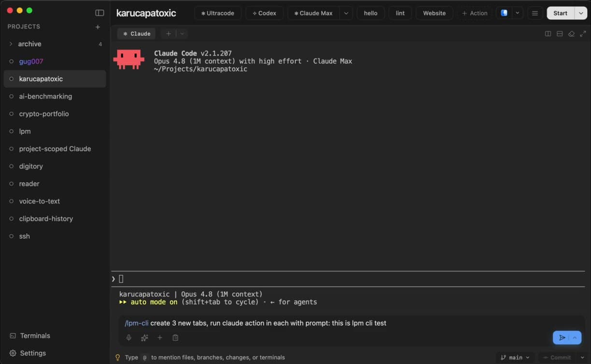Add a new Action
This screenshot has width=591, height=364.
pyautogui.click(x=475, y=13)
